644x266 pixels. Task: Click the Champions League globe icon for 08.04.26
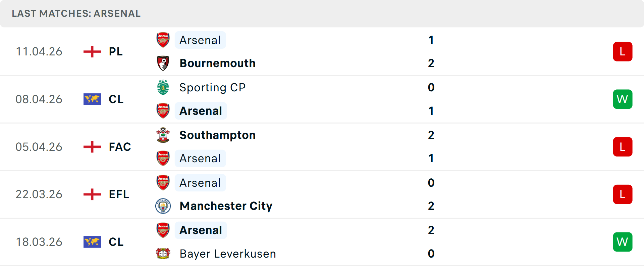92,99
